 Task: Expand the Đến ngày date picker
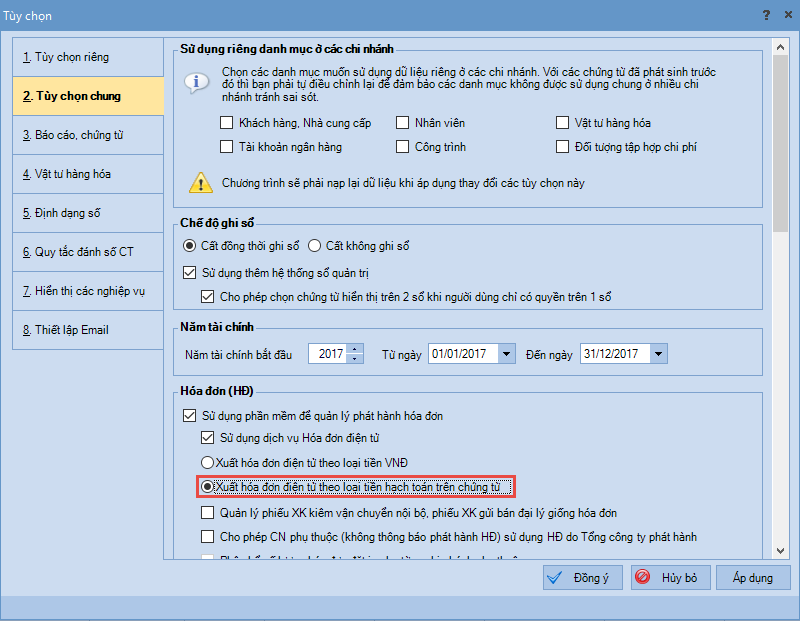657,354
